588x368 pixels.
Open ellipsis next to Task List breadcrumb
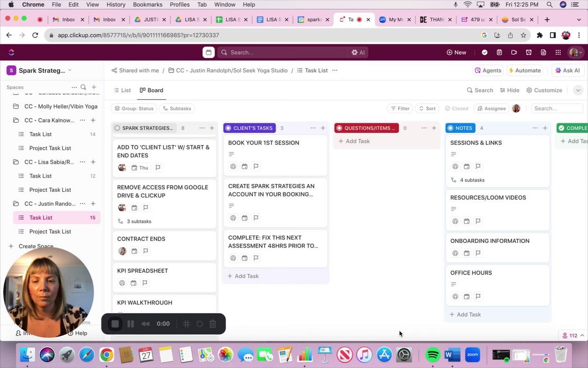pos(335,70)
